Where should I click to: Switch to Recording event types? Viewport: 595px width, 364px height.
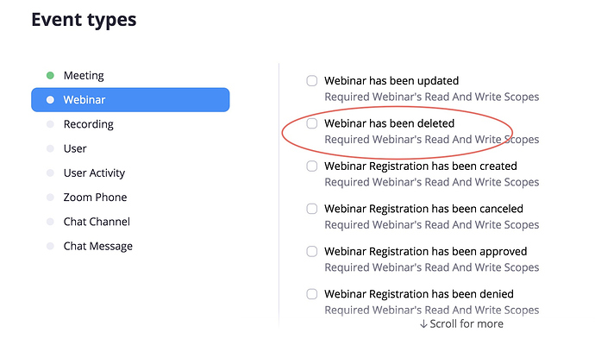click(x=88, y=124)
